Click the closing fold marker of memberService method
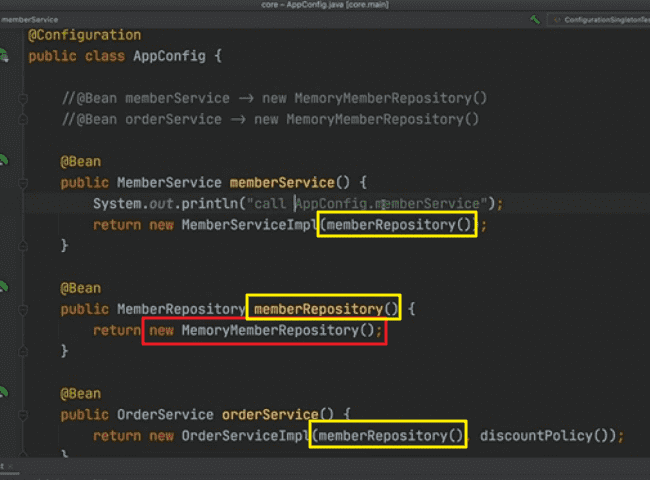The height and width of the screenshot is (480, 650). [x=23, y=246]
